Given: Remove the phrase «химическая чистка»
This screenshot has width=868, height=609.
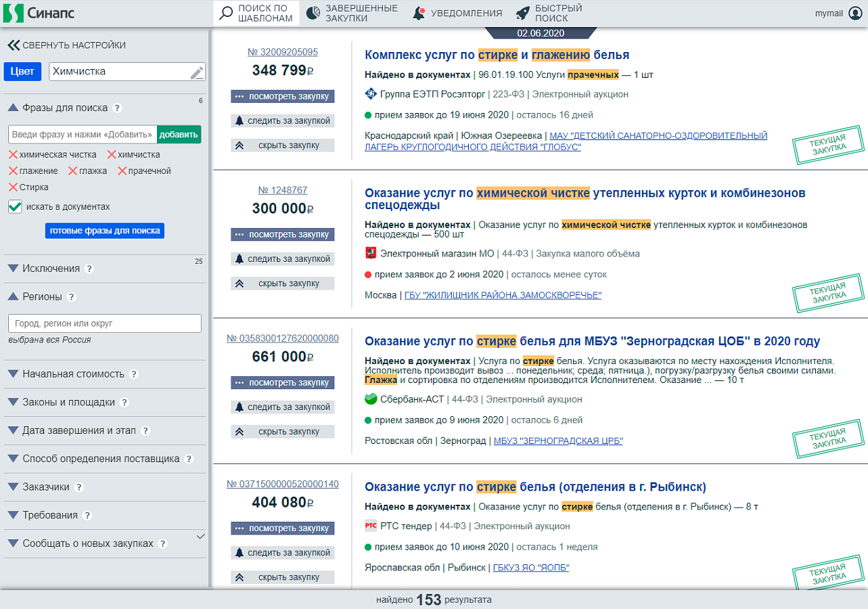Looking at the screenshot, I should pos(13,155).
